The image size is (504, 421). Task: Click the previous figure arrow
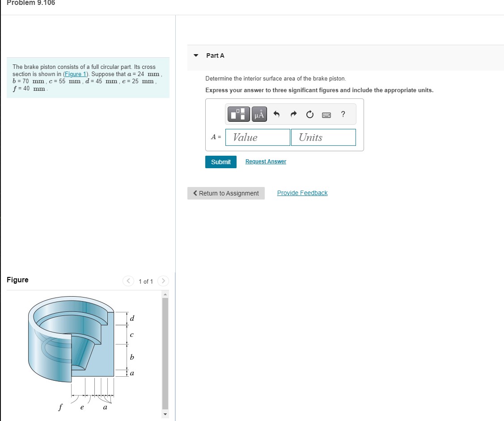(x=128, y=281)
